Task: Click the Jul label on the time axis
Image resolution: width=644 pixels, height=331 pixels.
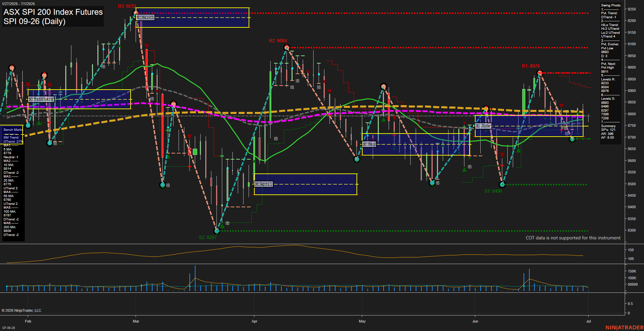Action: click(589, 321)
